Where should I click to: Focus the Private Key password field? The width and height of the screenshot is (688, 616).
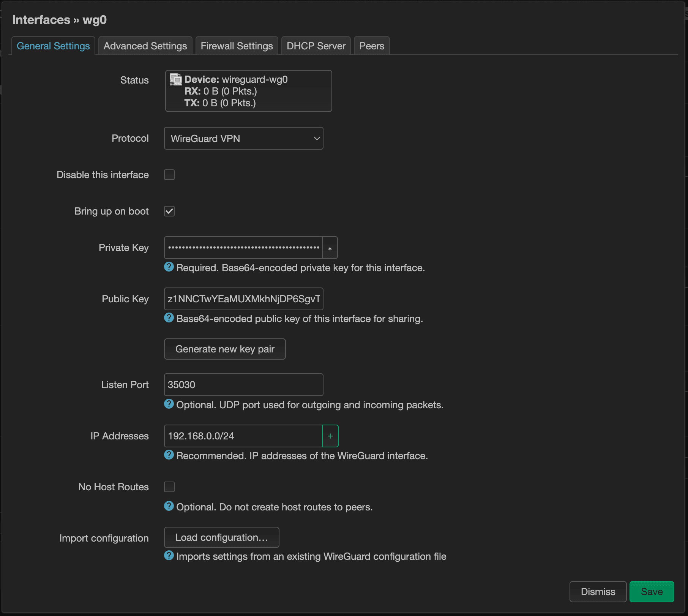coord(243,248)
